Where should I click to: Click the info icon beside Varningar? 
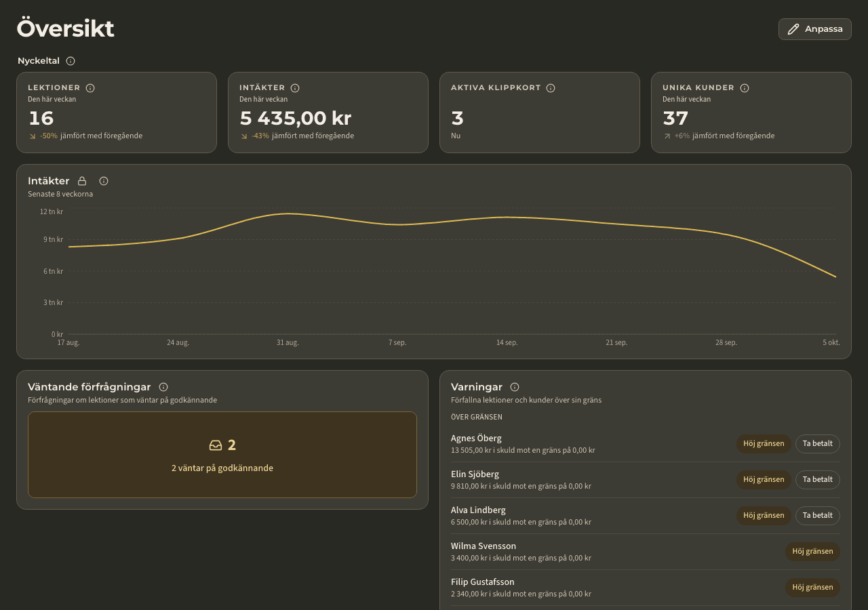point(515,387)
